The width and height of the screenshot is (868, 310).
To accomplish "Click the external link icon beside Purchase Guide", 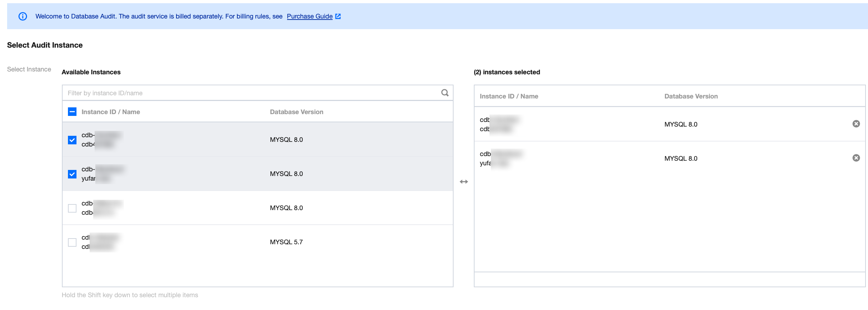I will pos(338,16).
